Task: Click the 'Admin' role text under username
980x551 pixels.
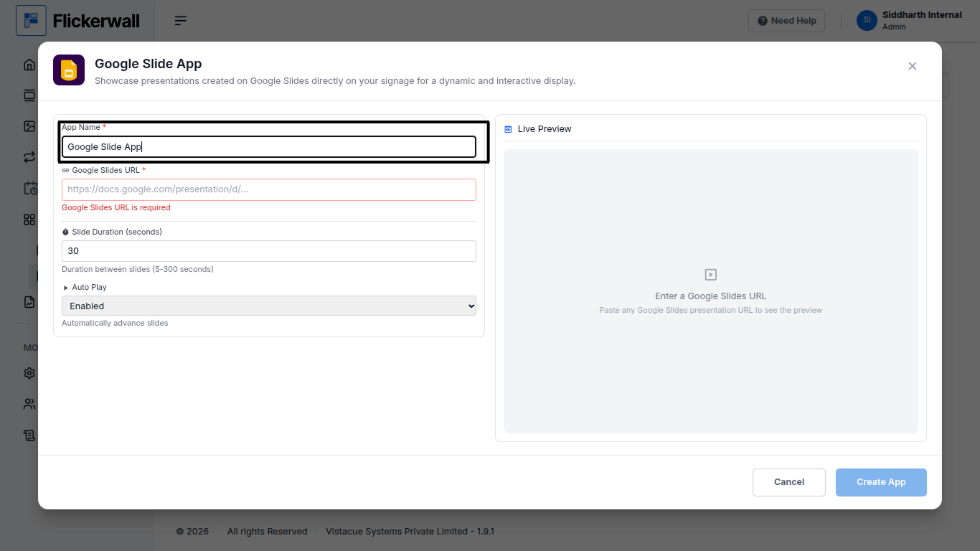Action: click(894, 27)
